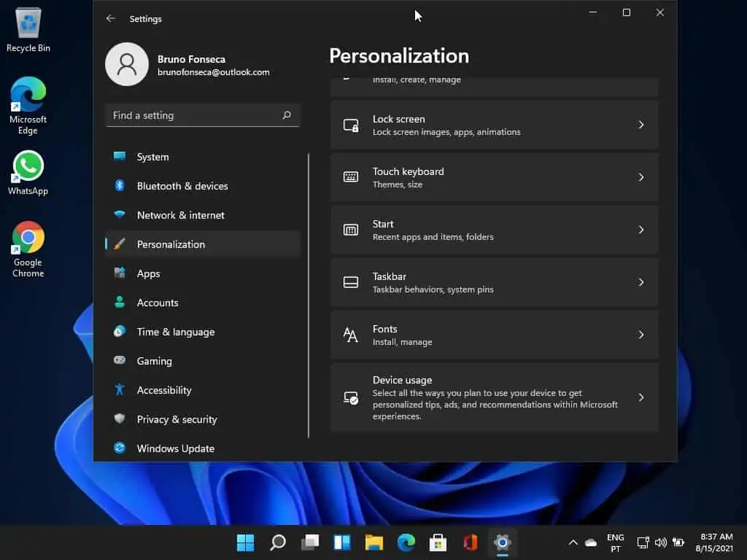Select the System settings icon in sidebar
This screenshot has width=747, height=560.
point(120,157)
